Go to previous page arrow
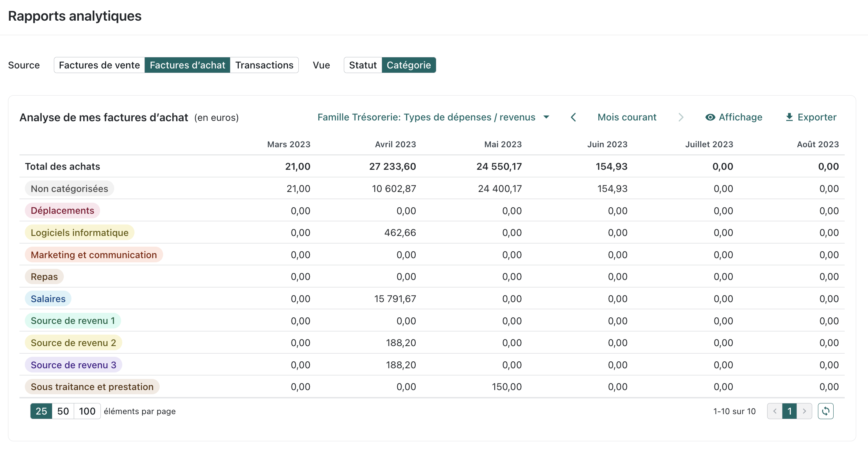The height and width of the screenshot is (465, 868). 775,411
